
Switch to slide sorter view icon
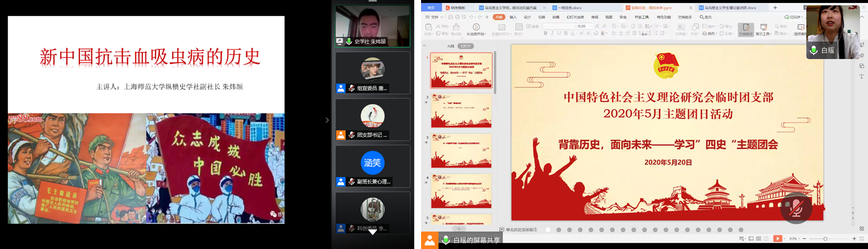(x=759, y=239)
